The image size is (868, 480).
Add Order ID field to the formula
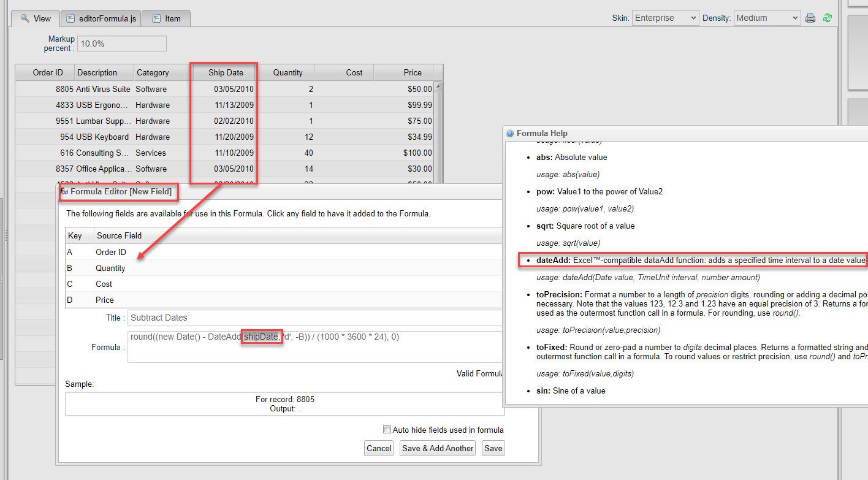[284, 252]
